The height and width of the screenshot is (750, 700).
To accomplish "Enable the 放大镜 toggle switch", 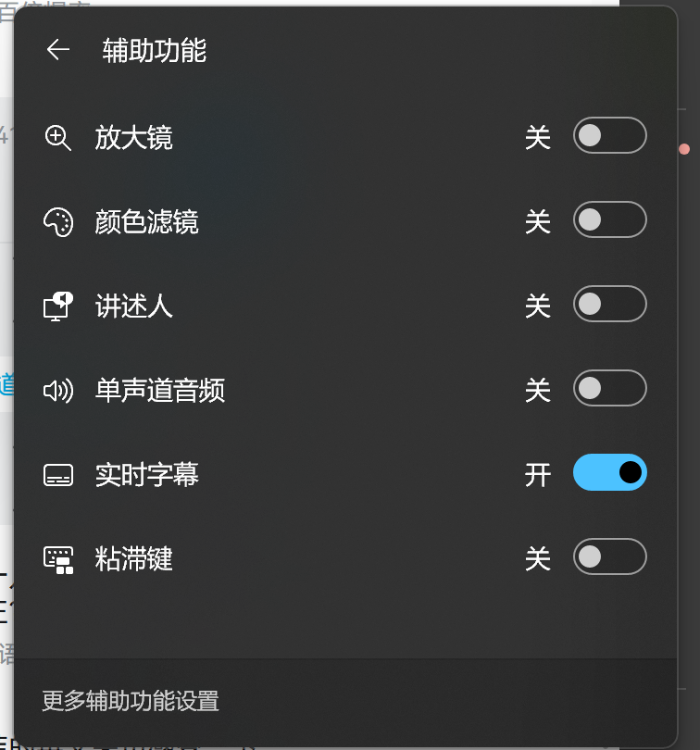I will click(x=609, y=136).
